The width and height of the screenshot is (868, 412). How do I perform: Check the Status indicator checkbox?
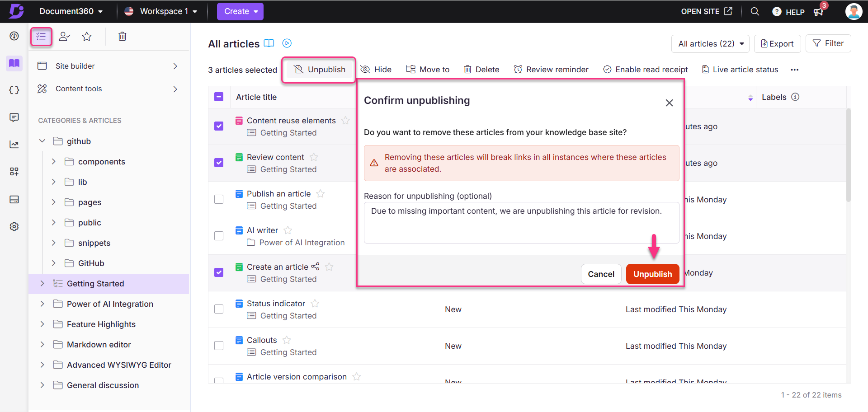(x=219, y=309)
